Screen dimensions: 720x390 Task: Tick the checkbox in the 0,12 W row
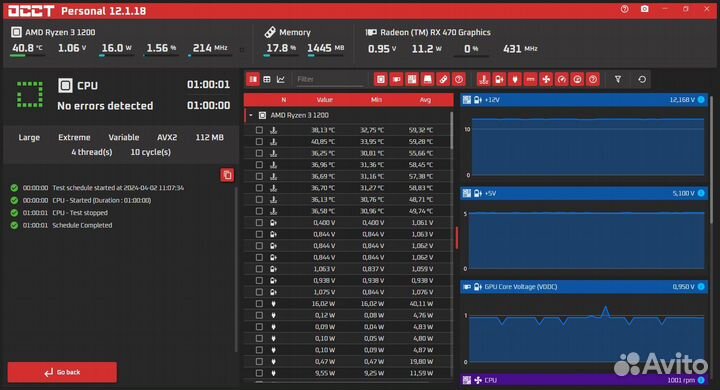259,315
